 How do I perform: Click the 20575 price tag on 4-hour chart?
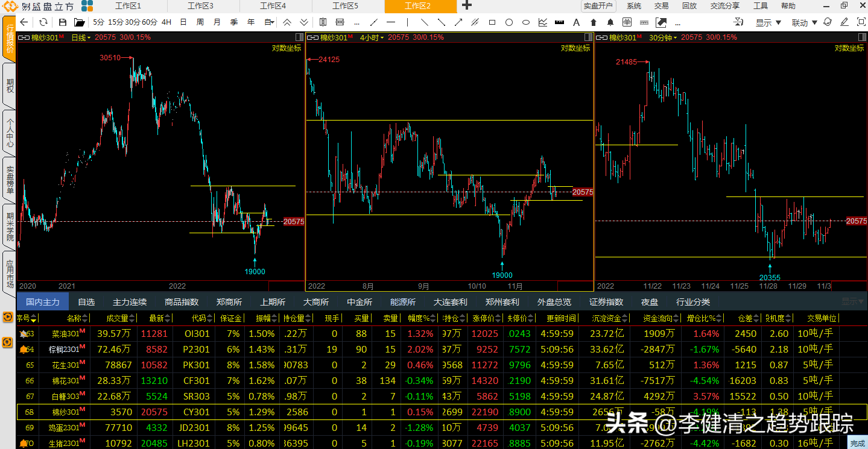click(x=582, y=192)
